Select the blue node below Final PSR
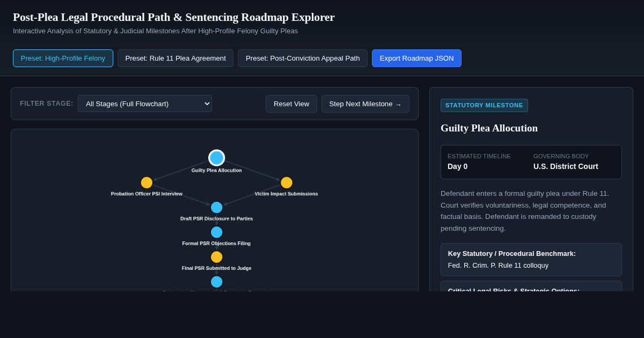This screenshot has height=338, width=644. click(x=216, y=282)
